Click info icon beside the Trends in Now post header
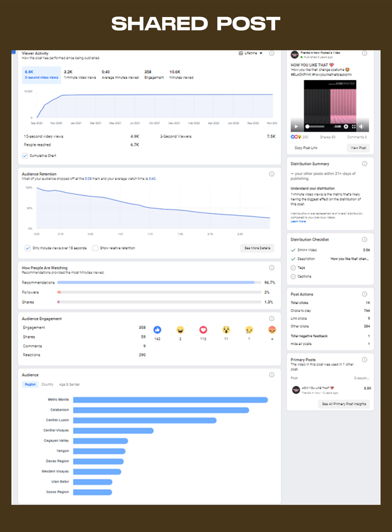The height and width of the screenshot is (532, 392). [x=364, y=53]
